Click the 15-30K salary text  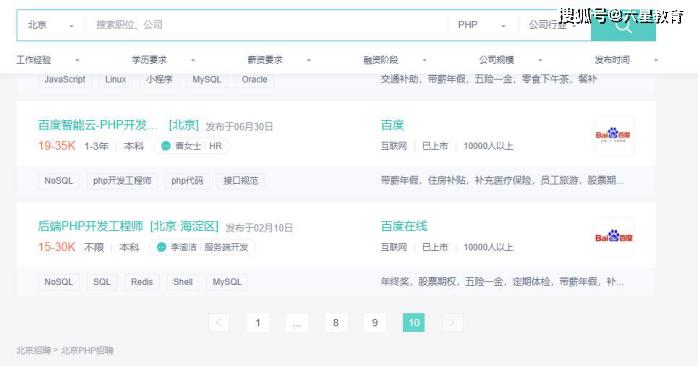(x=57, y=247)
